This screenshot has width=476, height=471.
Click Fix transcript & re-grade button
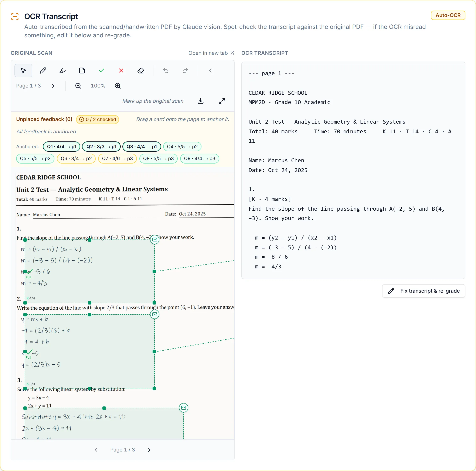point(424,291)
